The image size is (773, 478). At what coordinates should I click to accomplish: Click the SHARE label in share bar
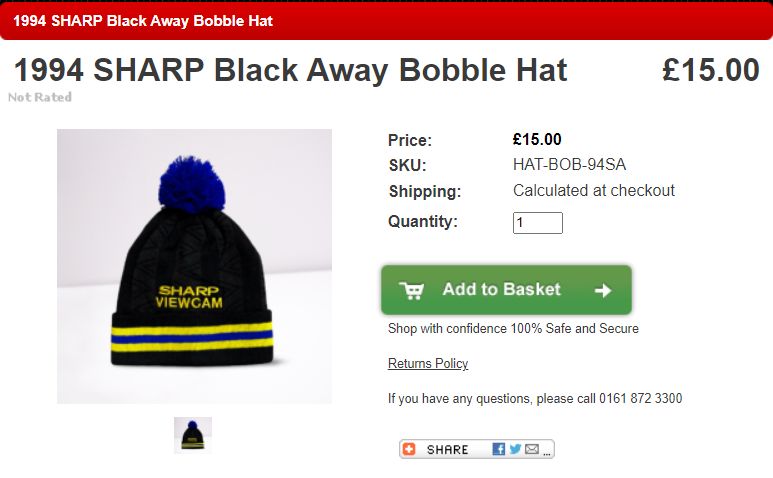point(447,449)
